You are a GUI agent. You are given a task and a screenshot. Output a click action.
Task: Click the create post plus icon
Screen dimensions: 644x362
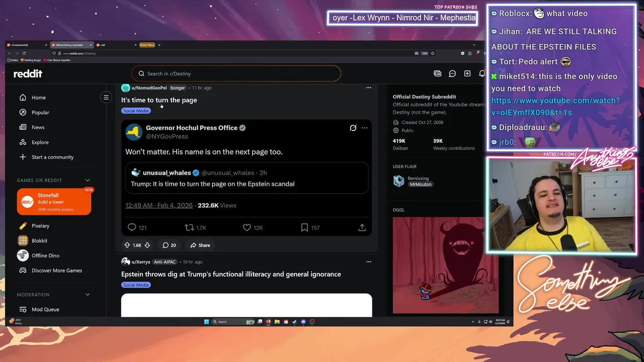467,73
